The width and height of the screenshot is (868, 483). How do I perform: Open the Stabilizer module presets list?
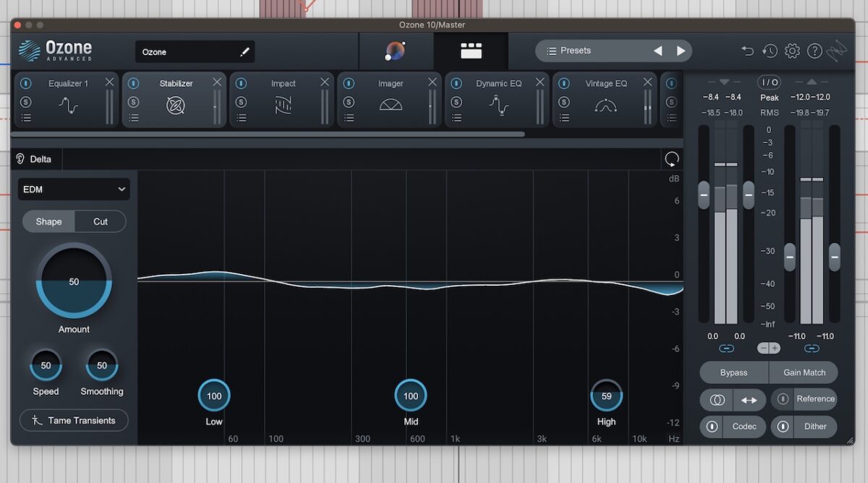pyautogui.click(x=133, y=118)
